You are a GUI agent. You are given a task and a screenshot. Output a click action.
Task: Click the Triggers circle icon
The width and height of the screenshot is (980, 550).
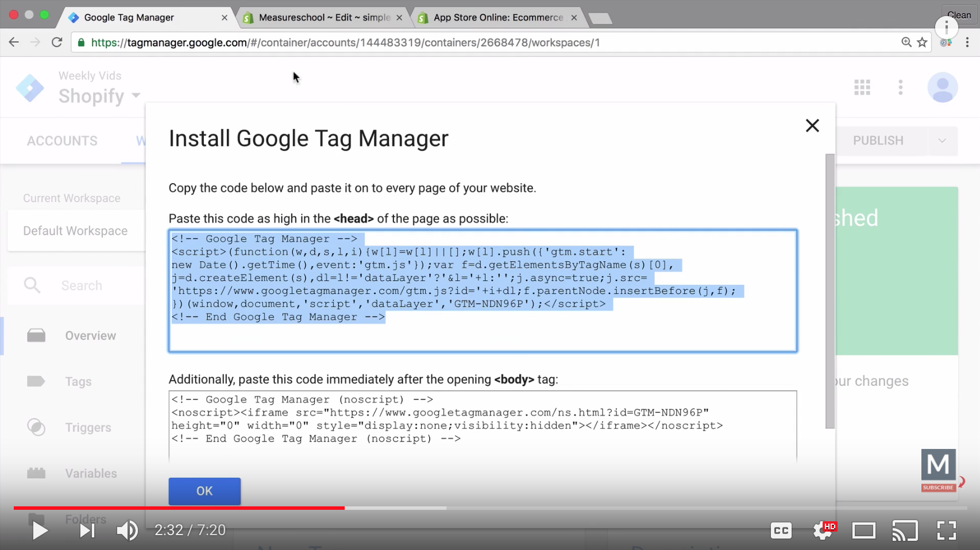pos(36,427)
